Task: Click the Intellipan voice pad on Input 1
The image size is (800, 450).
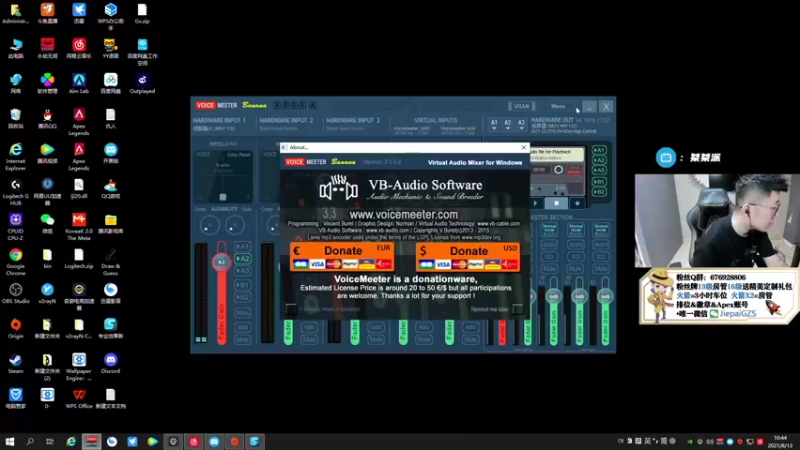Action: click(x=223, y=176)
